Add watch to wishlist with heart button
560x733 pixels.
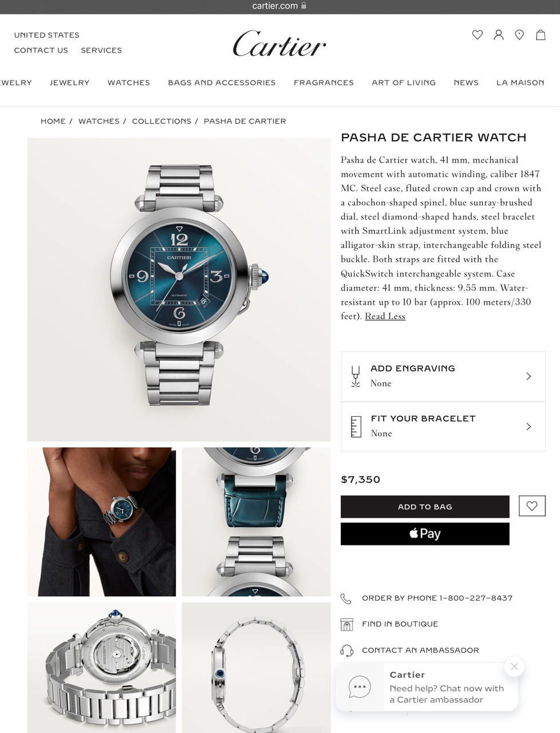click(x=532, y=506)
